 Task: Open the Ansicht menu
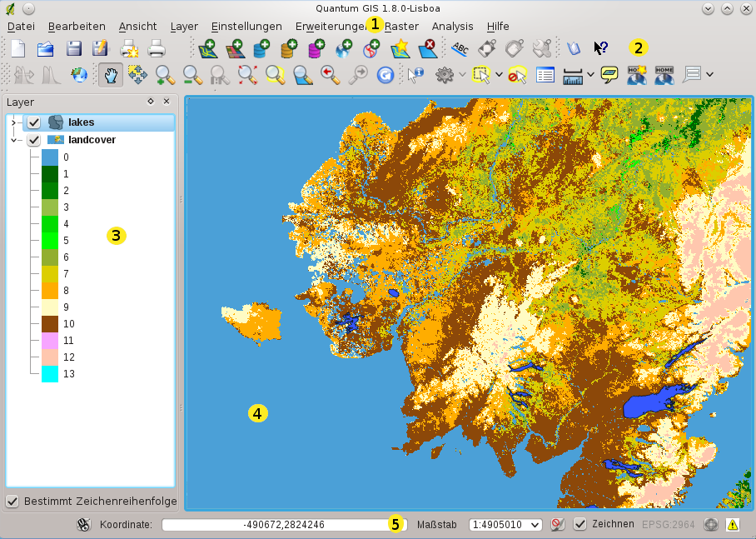[138, 27]
